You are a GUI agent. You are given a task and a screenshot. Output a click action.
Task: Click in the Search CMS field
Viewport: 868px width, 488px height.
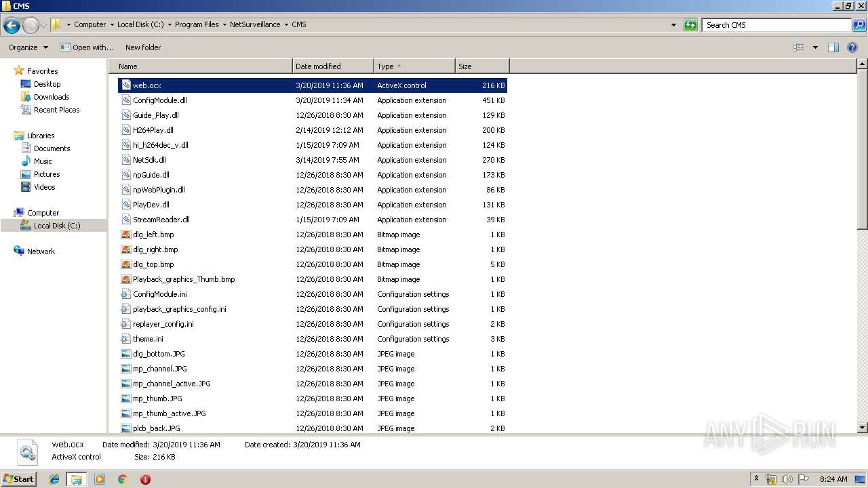point(777,25)
